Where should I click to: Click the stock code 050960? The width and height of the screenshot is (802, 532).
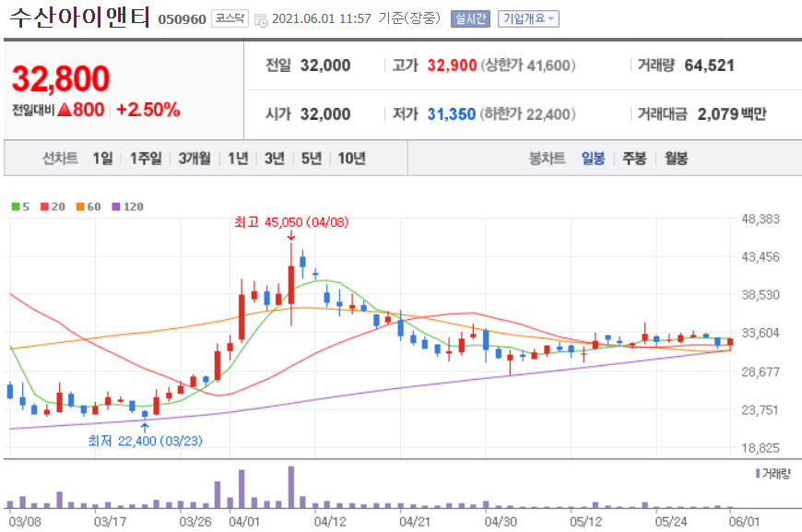(x=183, y=19)
